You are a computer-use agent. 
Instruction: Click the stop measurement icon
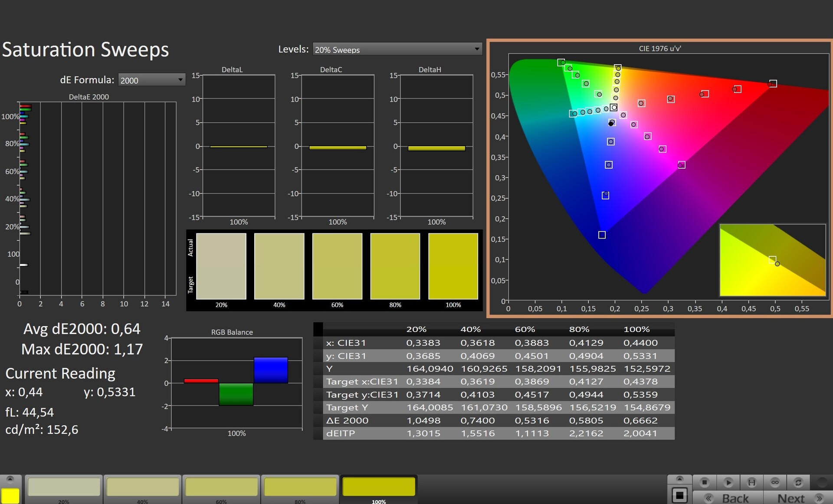pos(705,482)
